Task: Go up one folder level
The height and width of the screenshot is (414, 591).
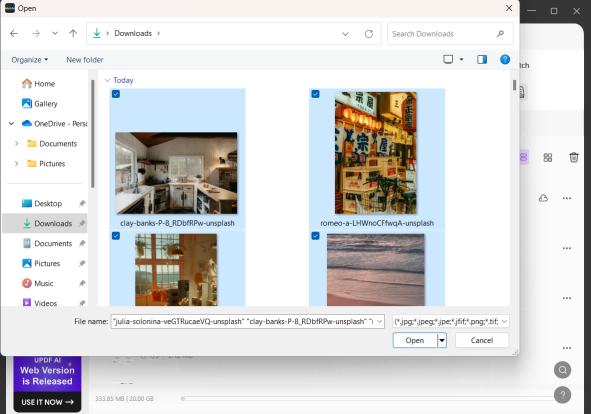Action: [x=73, y=34]
